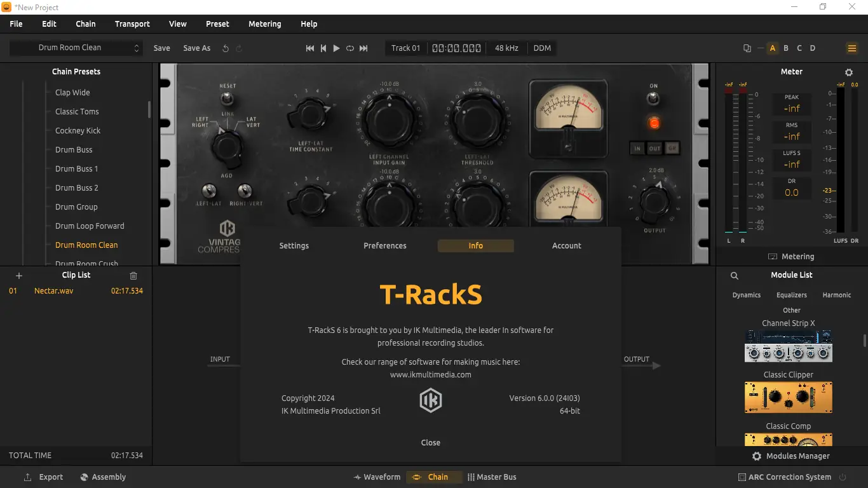
Task: Save the current chain preset
Action: point(161,48)
